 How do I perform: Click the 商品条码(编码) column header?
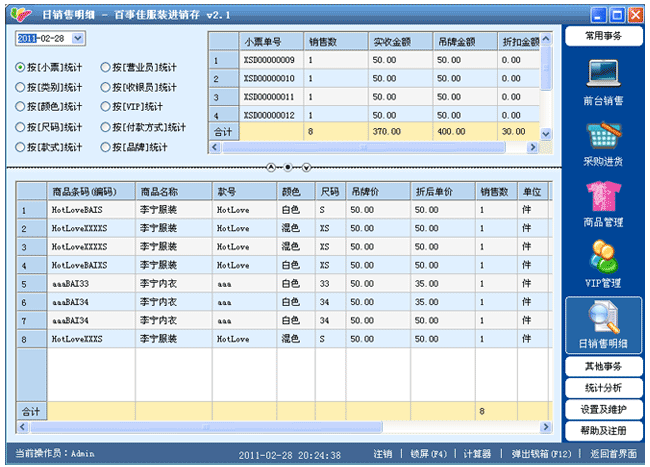pos(91,192)
